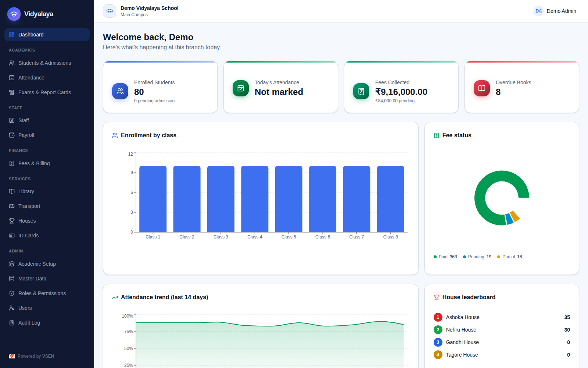
Task: Click the Roles & Permissions shield icon
Action: click(12, 293)
